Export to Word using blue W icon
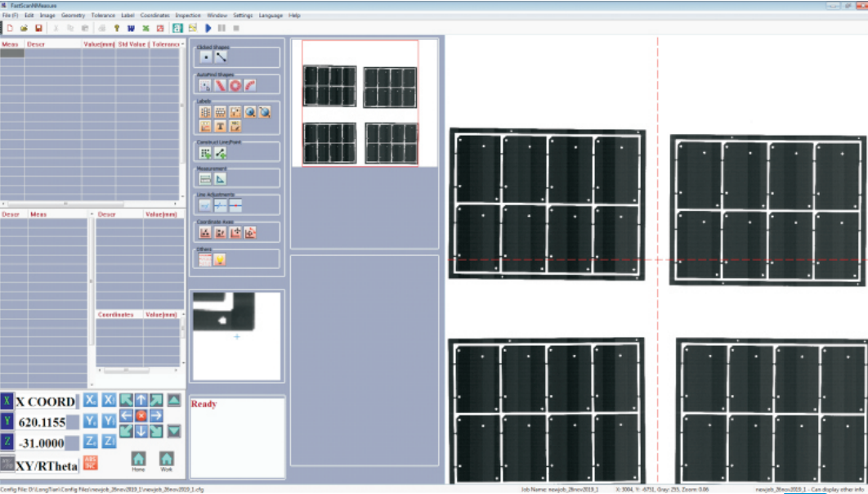This screenshot has height=494, width=868. 132,29
